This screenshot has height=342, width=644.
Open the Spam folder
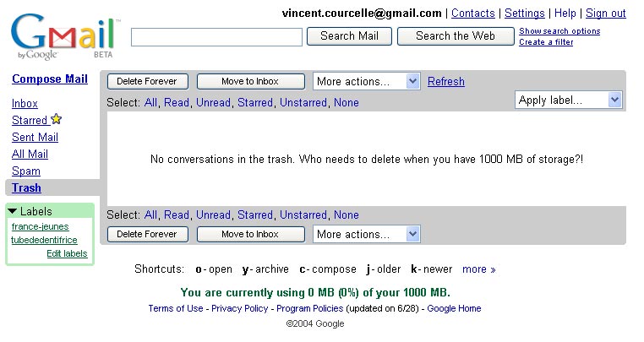tap(26, 171)
